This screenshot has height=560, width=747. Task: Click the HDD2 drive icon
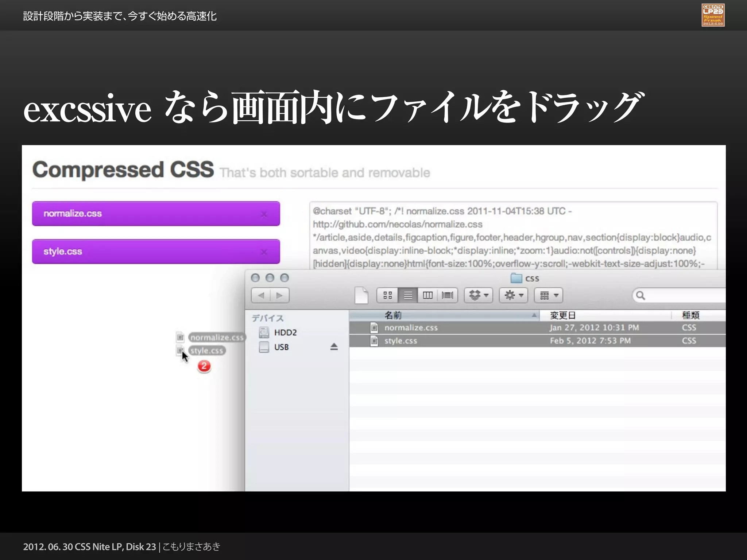coord(264,332)
